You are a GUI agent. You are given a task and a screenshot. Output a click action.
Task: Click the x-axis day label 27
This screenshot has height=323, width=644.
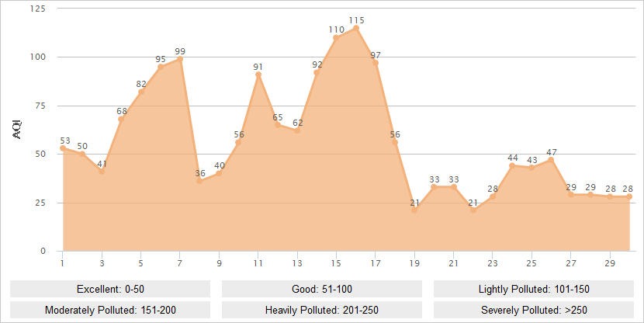click(x=571, y=263)
